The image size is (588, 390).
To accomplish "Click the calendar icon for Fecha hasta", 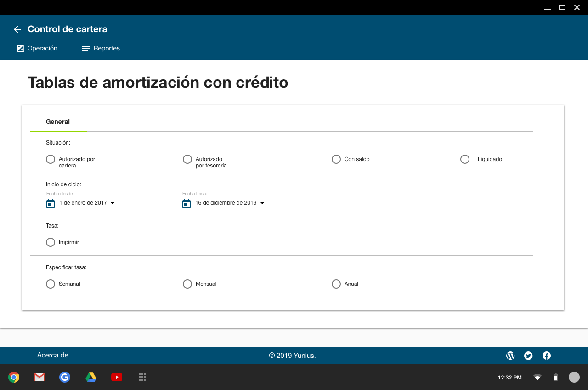I will pos(187,203).
